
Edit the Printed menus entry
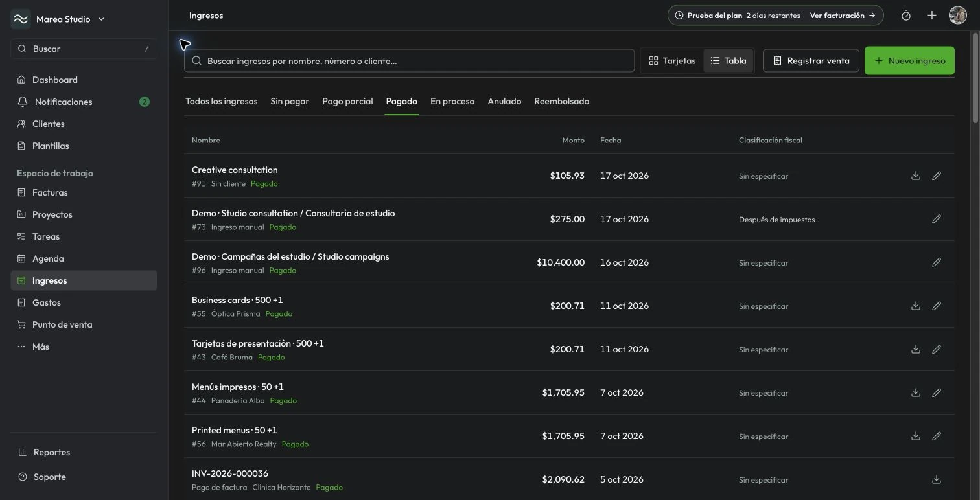click(937, 436)
